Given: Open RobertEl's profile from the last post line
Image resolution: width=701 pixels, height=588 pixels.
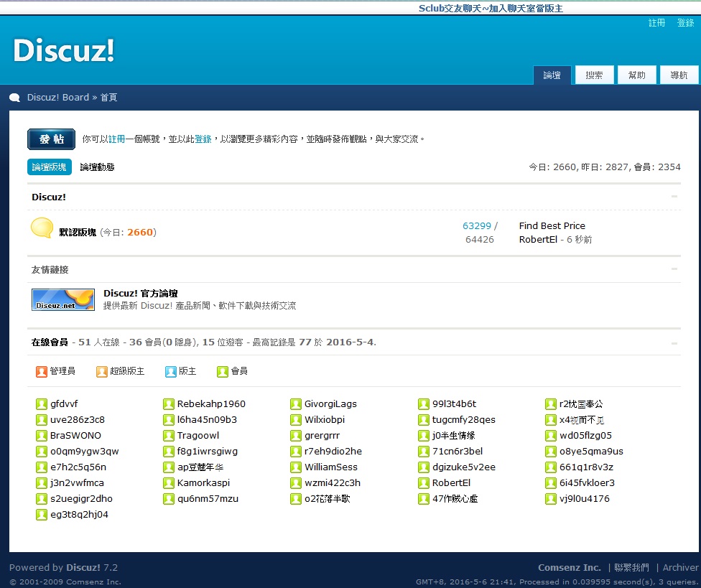Looking at the screenshot, I should 538,240.
